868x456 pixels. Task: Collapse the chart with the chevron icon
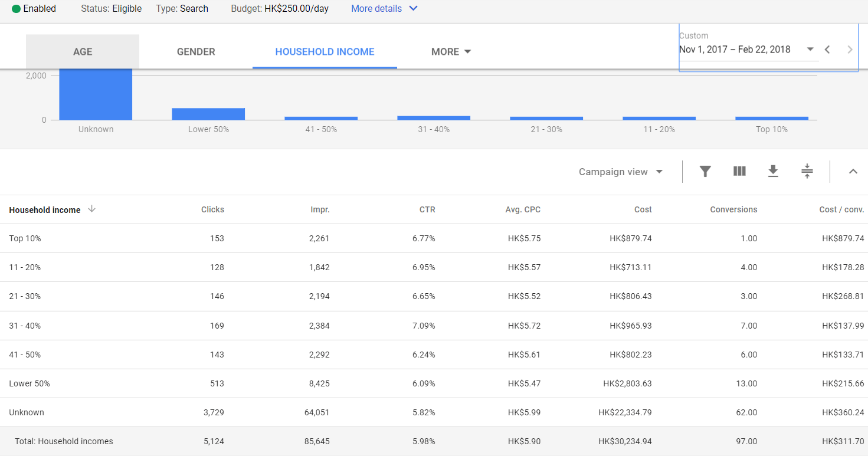(x=853, y=171)
